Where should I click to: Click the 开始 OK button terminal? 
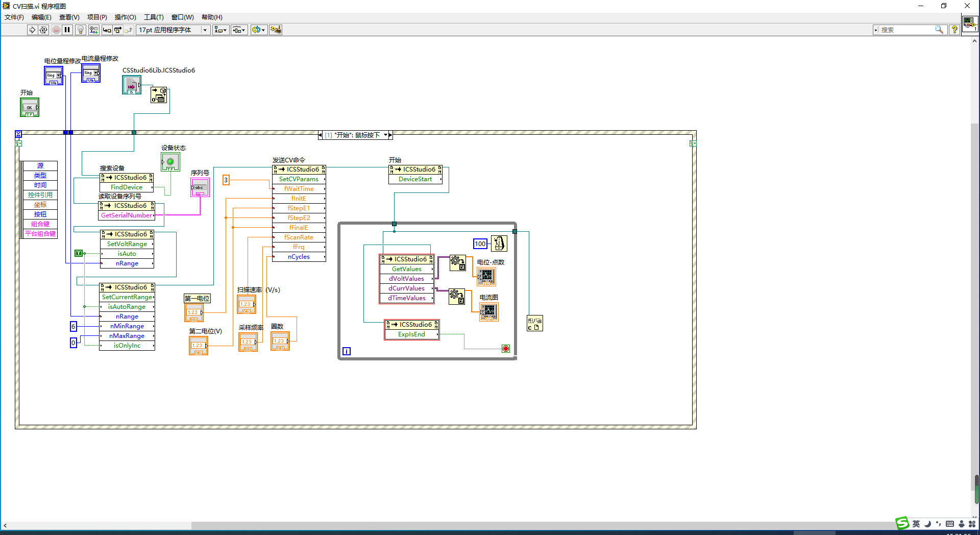[x=30, y=108]
